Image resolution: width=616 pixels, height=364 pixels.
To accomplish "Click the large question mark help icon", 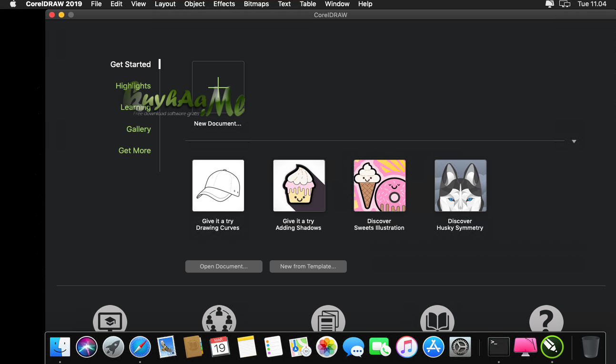I will pyautogui.click(x=546, y=318).
